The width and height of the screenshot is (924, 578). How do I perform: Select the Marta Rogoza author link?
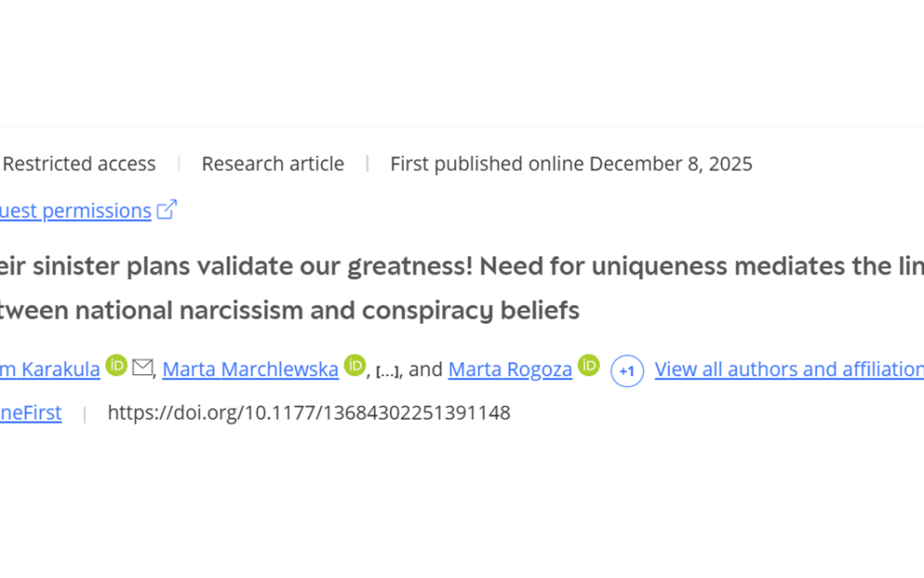pyautogui.click(x=510, y=369)
